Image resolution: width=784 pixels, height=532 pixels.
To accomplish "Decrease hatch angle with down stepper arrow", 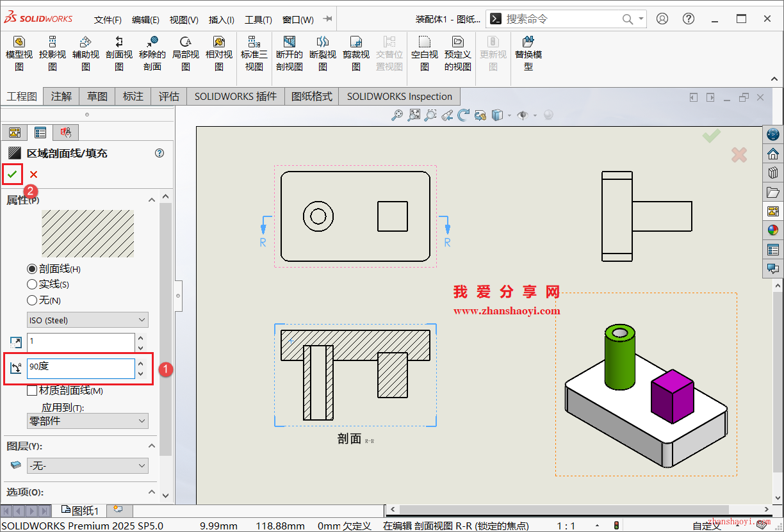I will point(142,373).
